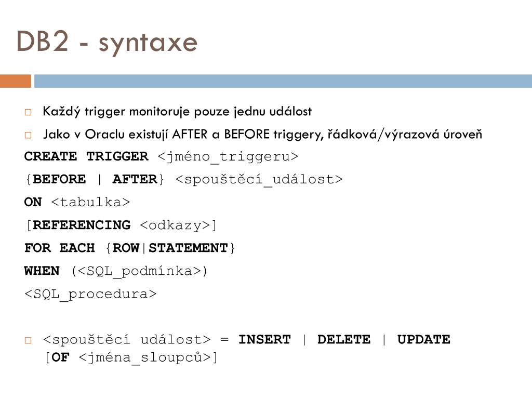Click the placeholder '<jména_sloupců>'
The height and width of the screenshot is (399, 532).
[x=145, y=358]
